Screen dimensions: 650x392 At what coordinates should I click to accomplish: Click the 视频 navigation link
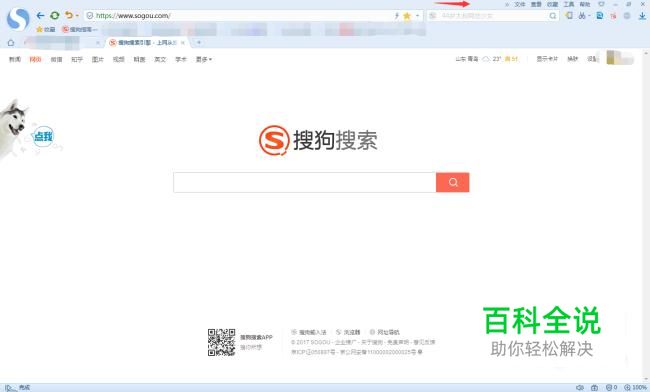click(x=118, y=59)
